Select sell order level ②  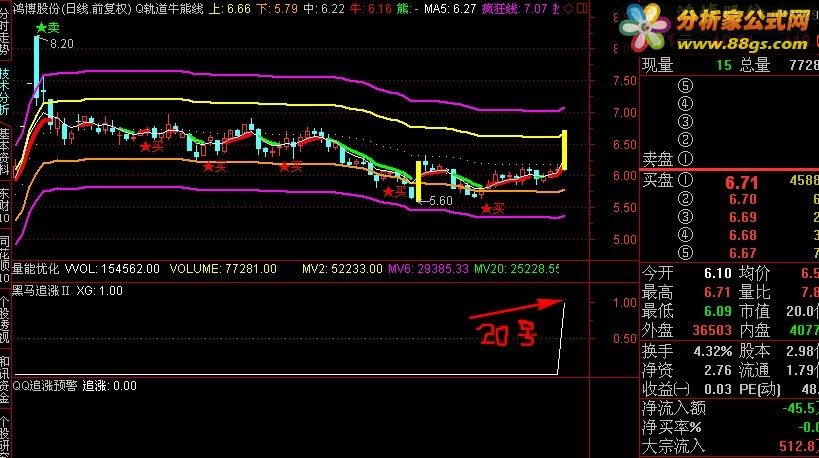685,140
